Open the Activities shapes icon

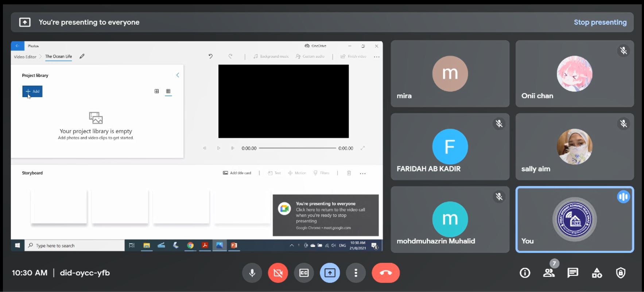pos(597,273)
